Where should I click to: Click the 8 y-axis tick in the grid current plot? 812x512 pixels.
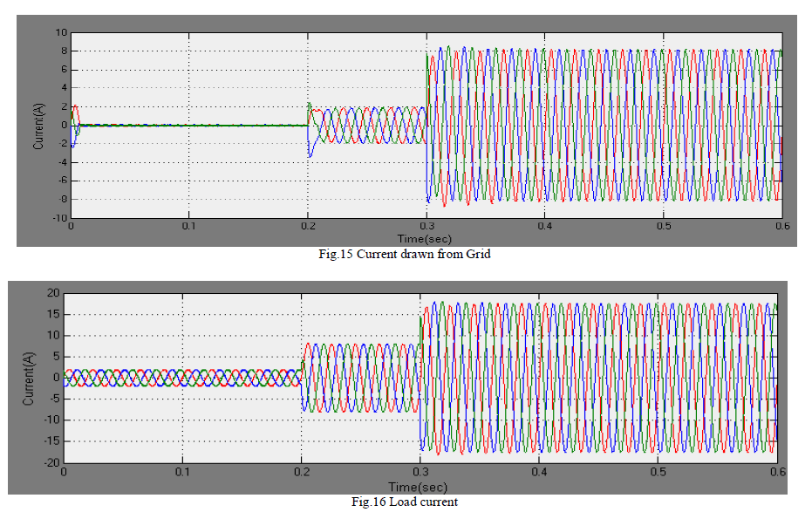(x=63, y=51)
